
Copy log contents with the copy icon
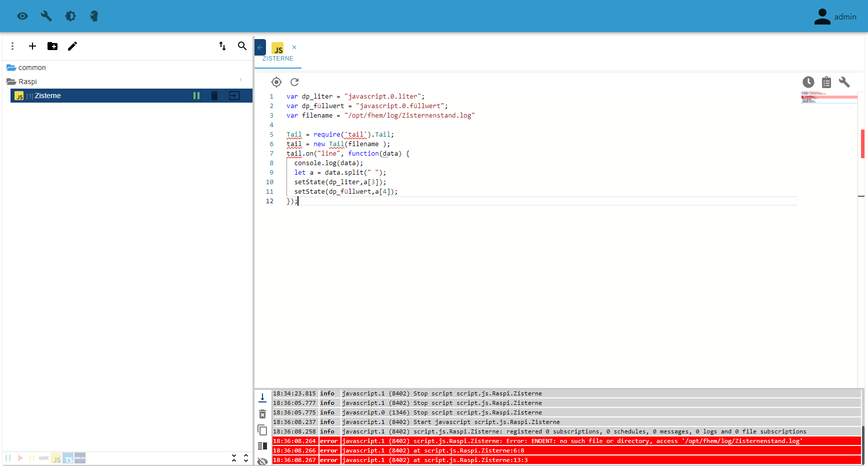click(262, 430)
